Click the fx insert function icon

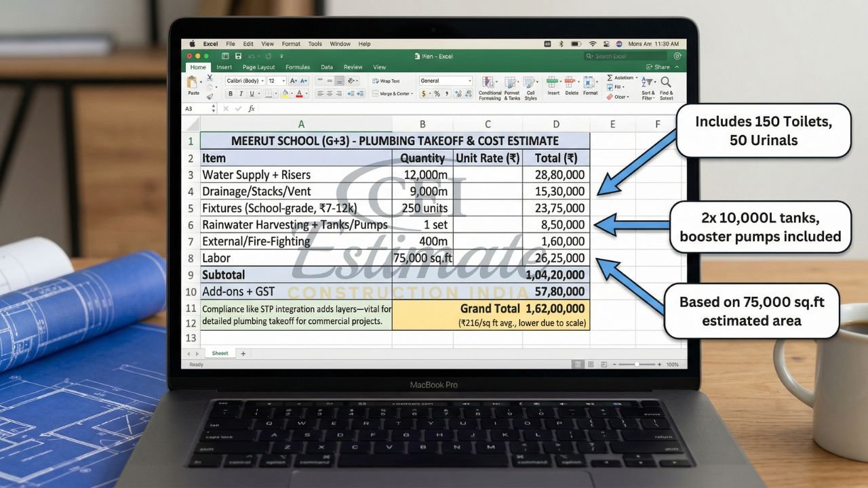tap(252, 108)
